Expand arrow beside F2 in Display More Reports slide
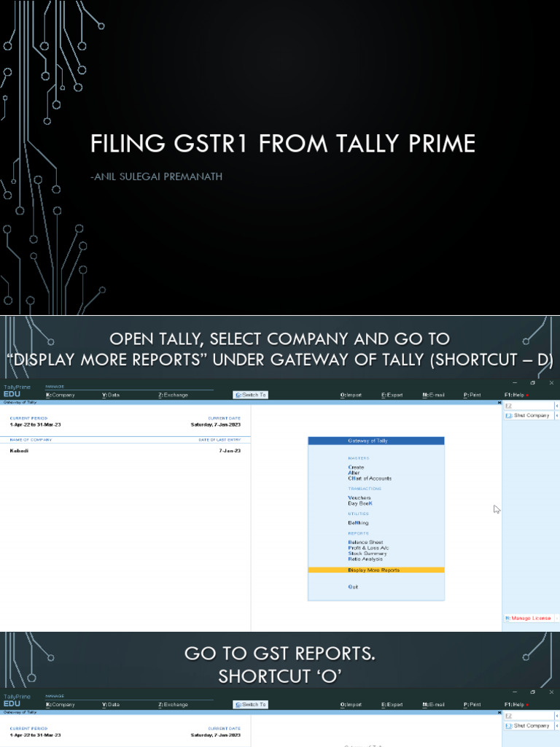560x747 pixels. click(x=557, y=406)
